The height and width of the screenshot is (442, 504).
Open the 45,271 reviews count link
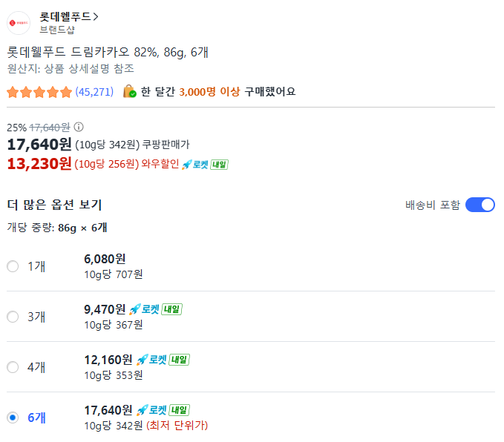pyautogui.click(x=94, y=92)
